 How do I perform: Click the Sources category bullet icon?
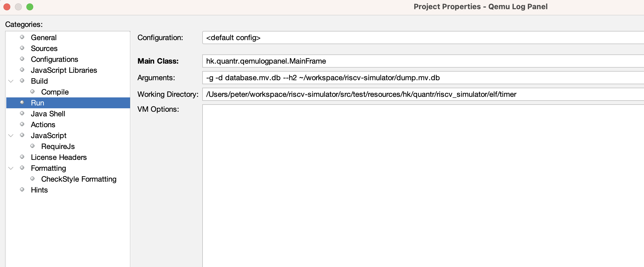22,48
